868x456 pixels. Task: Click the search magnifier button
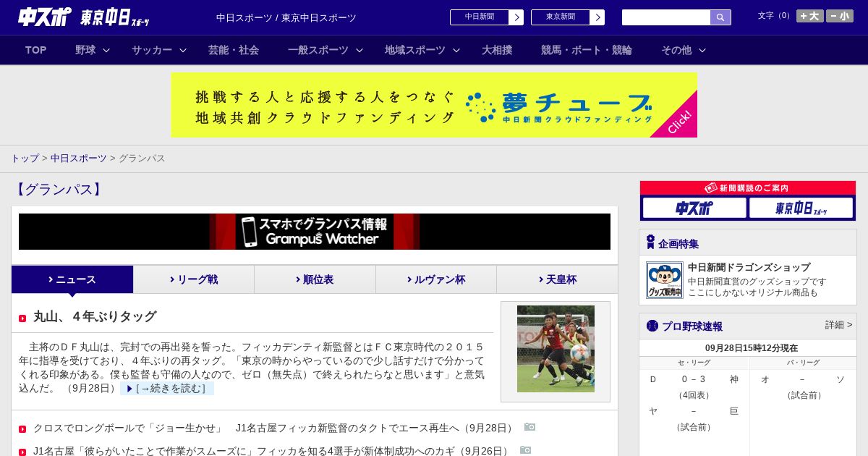pos(720,17)
